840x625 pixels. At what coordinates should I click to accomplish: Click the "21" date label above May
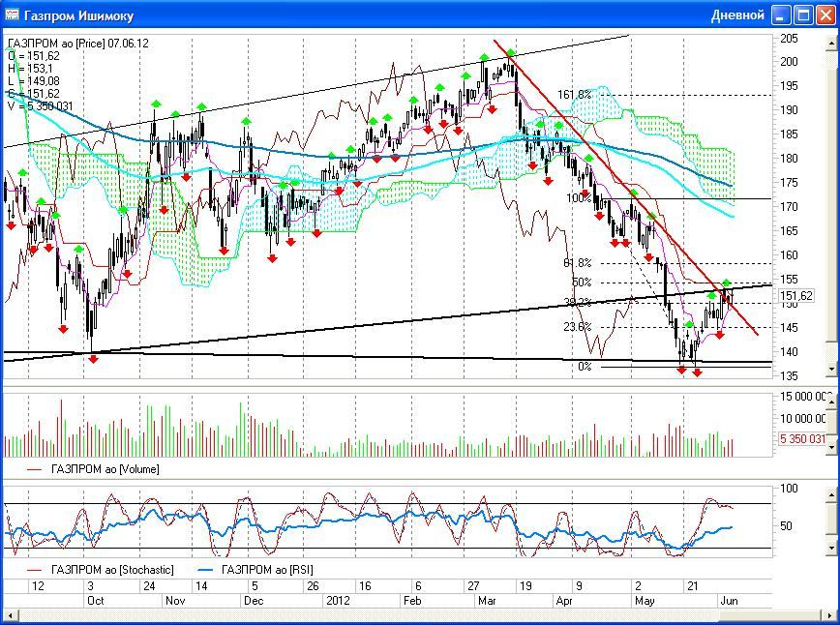point(693,586)
